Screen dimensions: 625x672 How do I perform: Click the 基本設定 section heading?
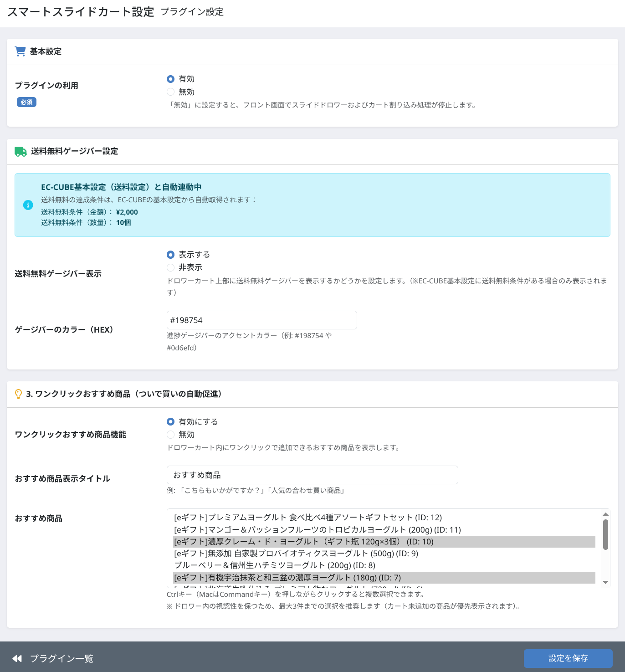click(x=46, y=51)
